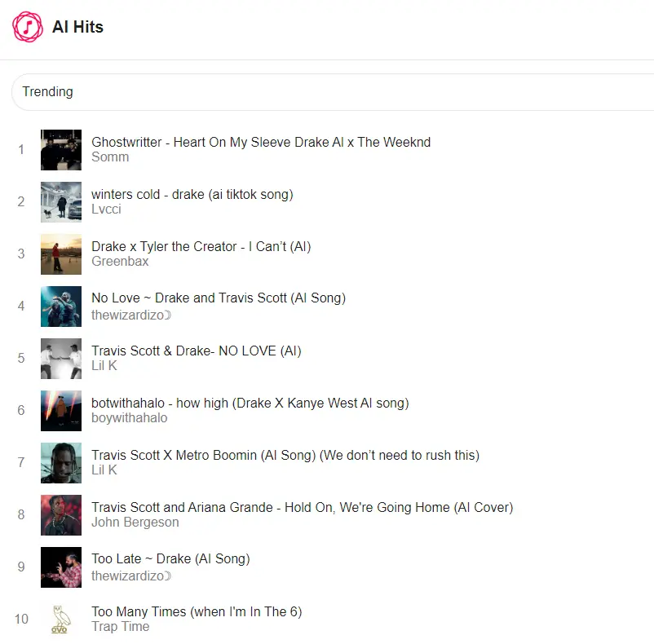Image resolution: width=654 pixels, height=644 pixels.
Task: Click the Travis Scott X Metro Boomin artwork
Action: 61,463
